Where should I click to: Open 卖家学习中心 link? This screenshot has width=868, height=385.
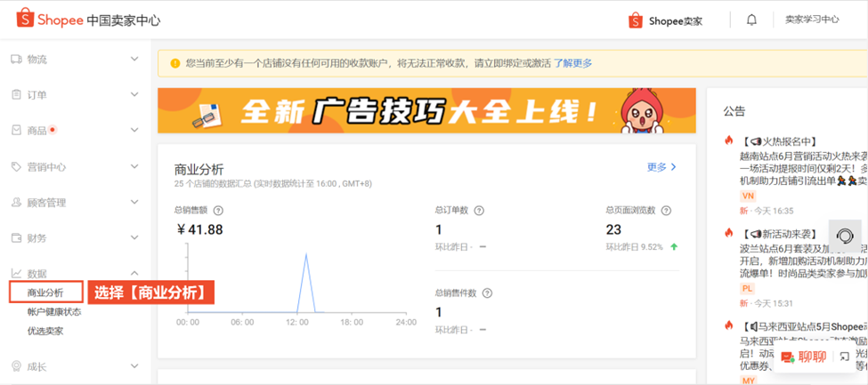click(812, 20)
